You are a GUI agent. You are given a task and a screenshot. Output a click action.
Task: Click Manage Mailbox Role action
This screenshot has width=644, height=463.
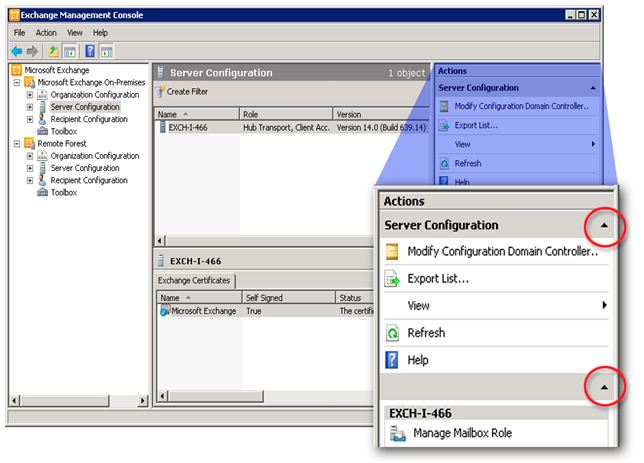462,433
